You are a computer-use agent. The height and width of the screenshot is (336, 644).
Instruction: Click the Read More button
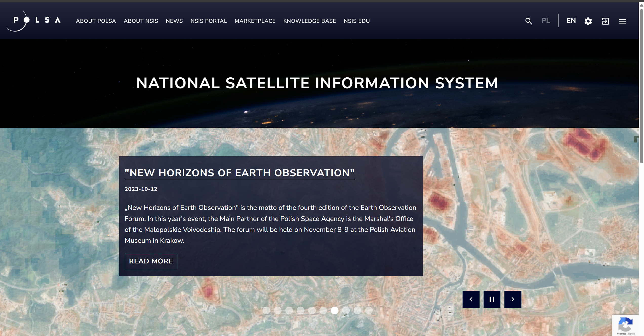coord(151,261)
